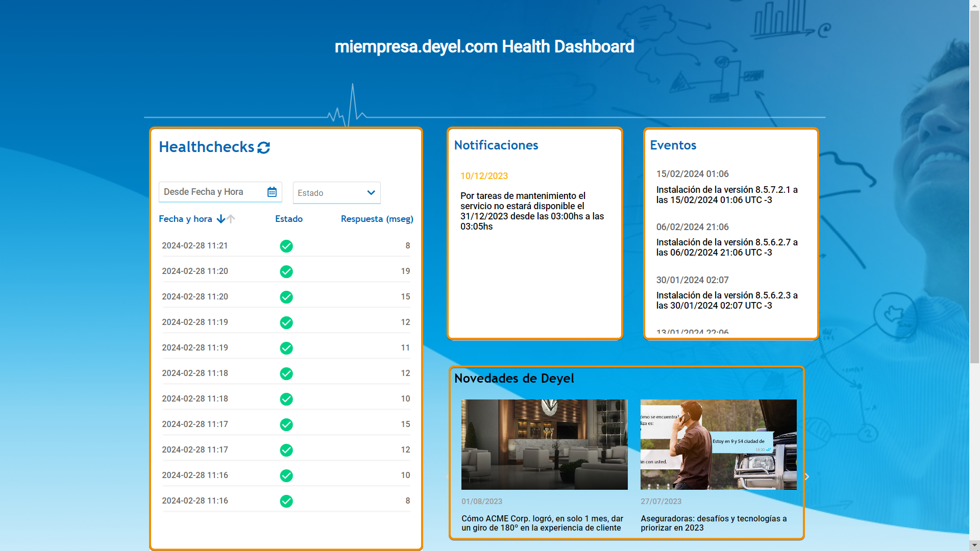Click event date 06/02/2024 21:06
Viewport: 980px width, 551px height.
693,227
